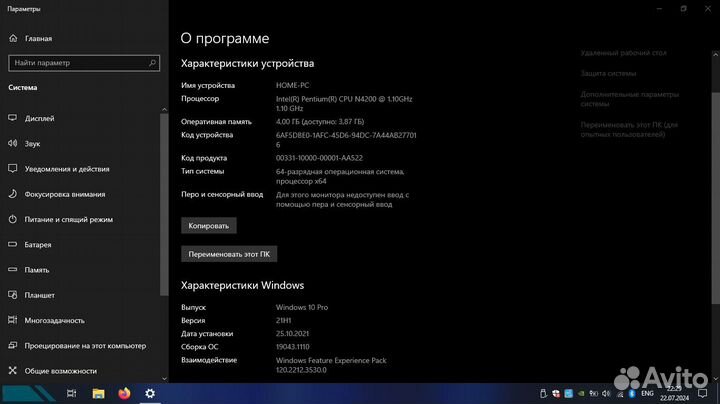Click the light blue square tray icon
The height and width of the screenshot is (404, 720).
coord(568,393)
